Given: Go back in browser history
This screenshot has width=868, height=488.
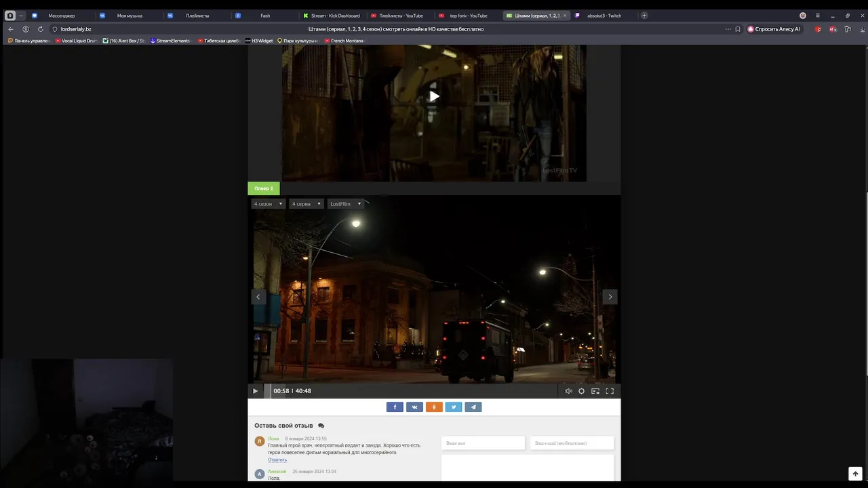Looking at the screenshot, I should coord(11,29).
